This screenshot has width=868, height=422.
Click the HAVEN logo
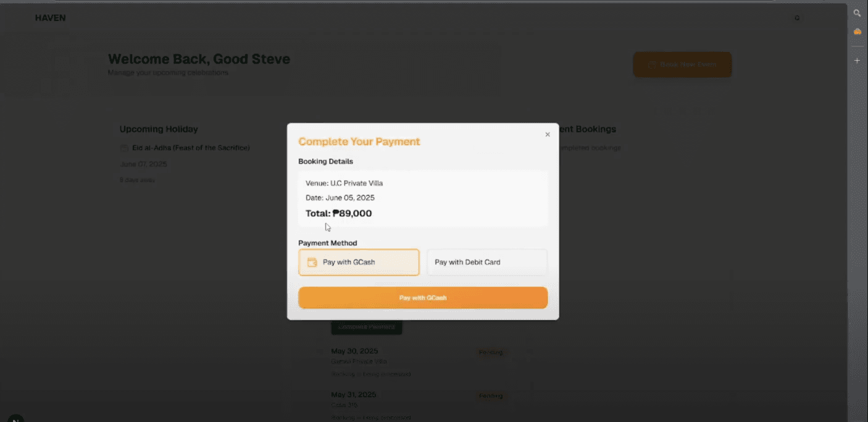tap(50, 18)
